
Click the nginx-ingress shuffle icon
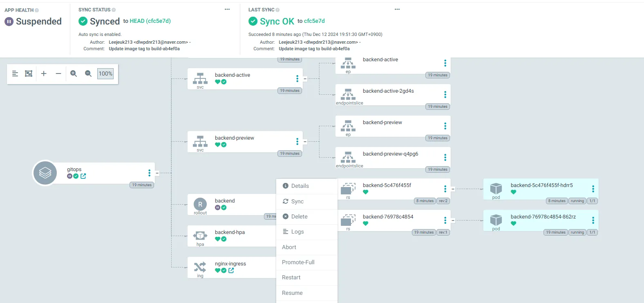[x=200, y=267]
